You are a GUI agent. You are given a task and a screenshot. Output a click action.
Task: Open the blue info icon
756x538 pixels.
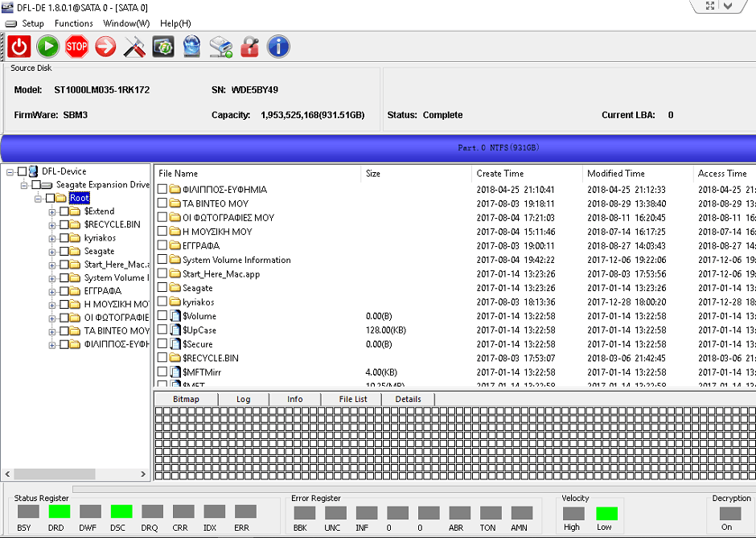pyautogui.click(x=278, y=47)
